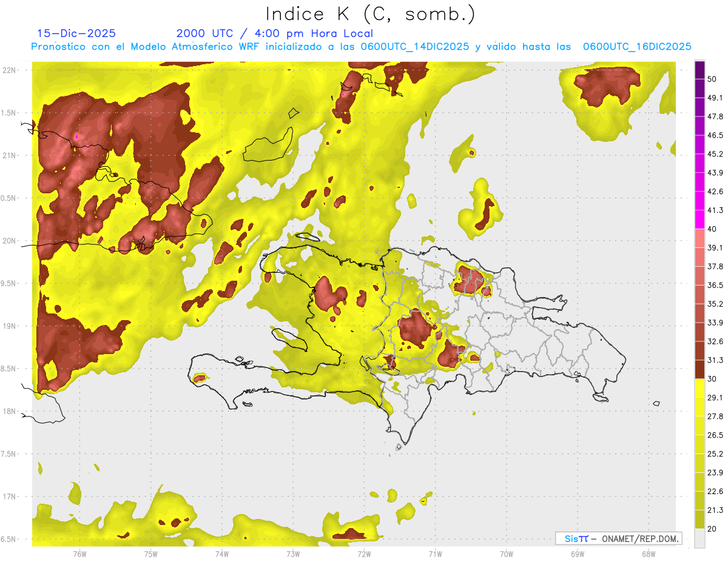Click the colorbar value label 27.8
The width and height of the screenshot is (728, 562).
[715, 416]
